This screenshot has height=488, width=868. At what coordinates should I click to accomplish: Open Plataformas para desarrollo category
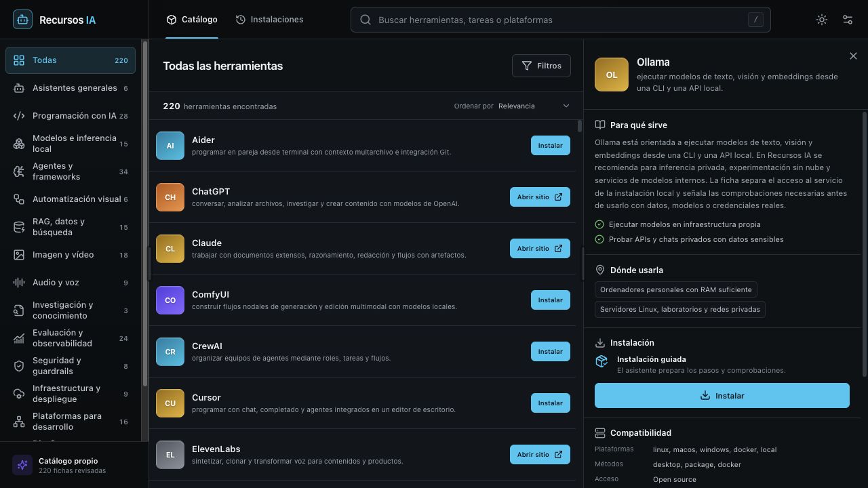71,422
